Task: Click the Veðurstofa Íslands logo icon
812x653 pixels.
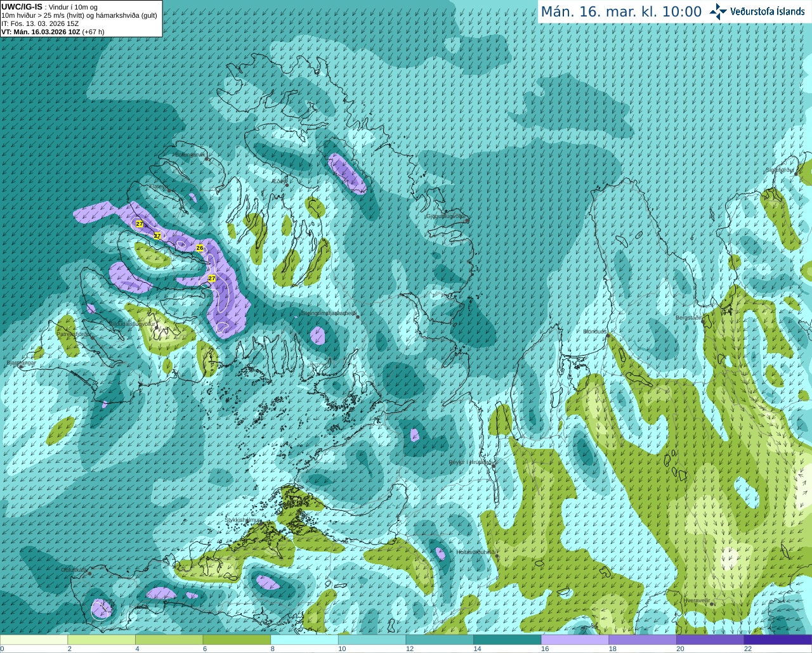Action: pyautogui.click(x=718, y=11)
